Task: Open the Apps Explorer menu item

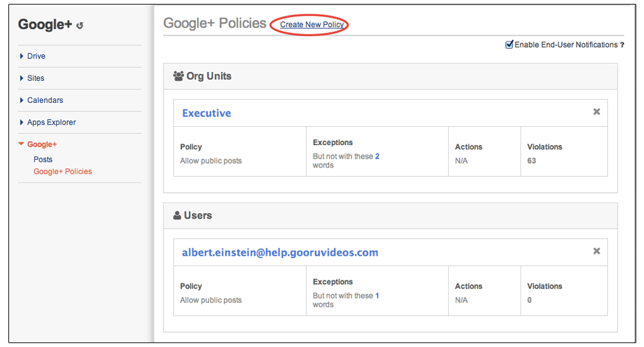Action: click(51, 122)
